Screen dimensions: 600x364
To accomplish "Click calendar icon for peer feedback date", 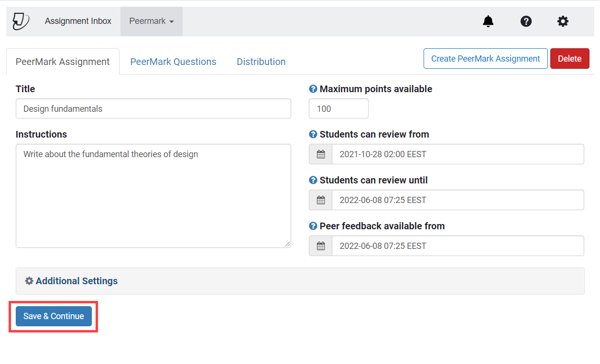I will 321,246.
